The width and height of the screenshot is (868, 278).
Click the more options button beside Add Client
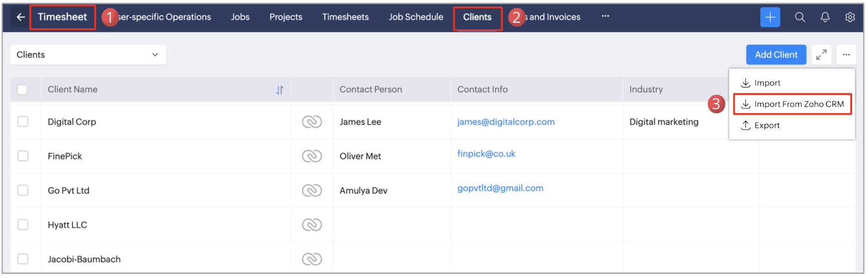coord(846,55)
